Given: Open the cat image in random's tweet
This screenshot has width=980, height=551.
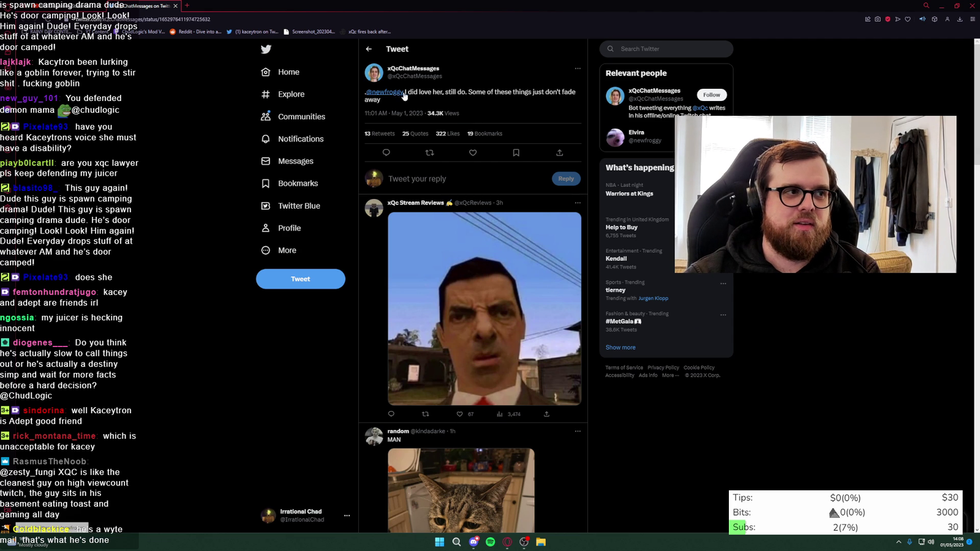Looking at the screenshot, I should click(x=461, y=490).
